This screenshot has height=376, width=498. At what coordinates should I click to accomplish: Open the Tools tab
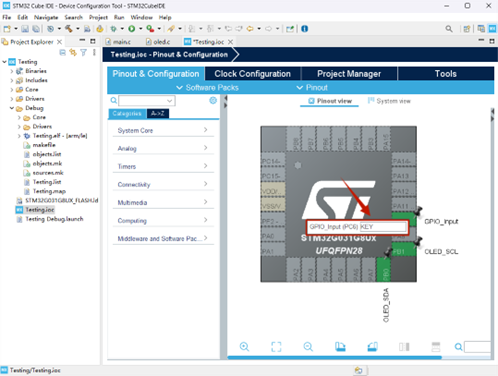[x=446, y=74]
